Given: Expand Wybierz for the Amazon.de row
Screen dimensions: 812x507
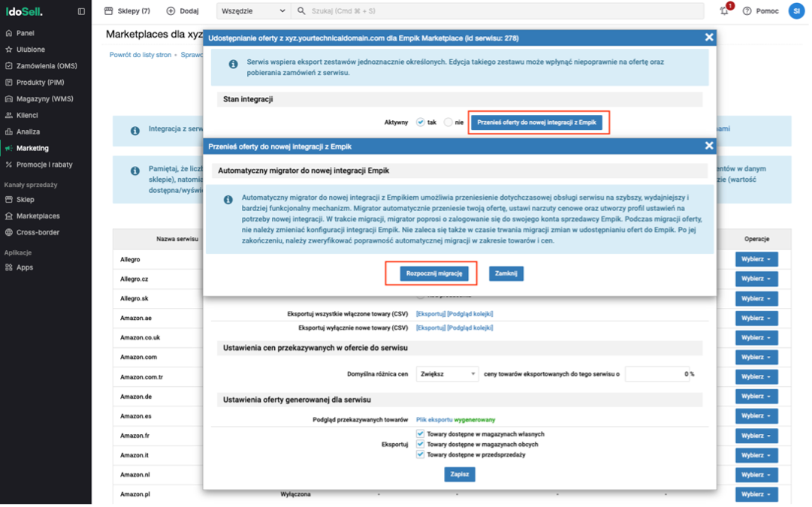Looking at the screenshot, I should tap(756, 396).
